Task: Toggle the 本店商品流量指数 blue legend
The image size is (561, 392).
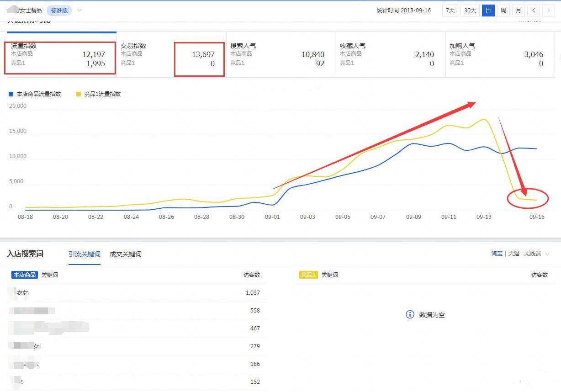Action: tap(35, 94)
